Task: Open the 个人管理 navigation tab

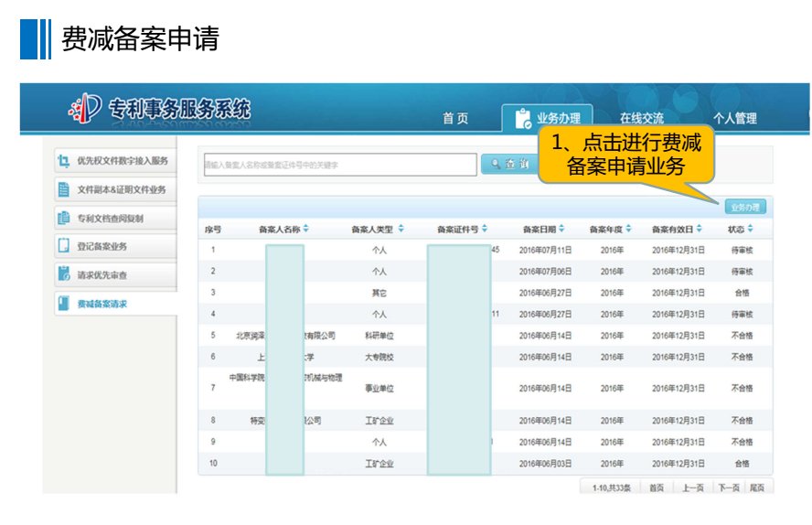Action: pos(735,119)
